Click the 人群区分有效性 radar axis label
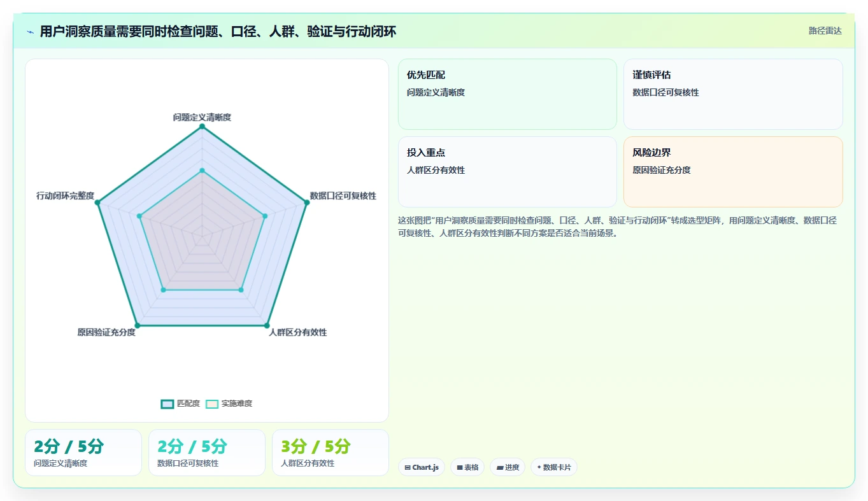Screen dimensions: 868x501 (297, 332)
